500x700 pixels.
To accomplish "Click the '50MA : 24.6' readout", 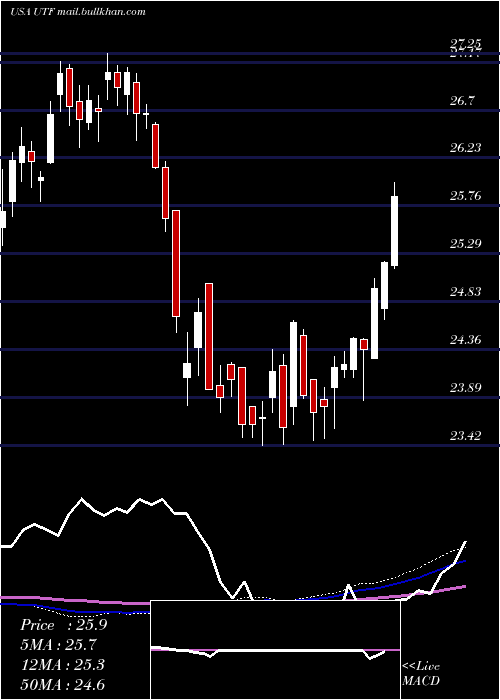I will (x=62, y=684).
